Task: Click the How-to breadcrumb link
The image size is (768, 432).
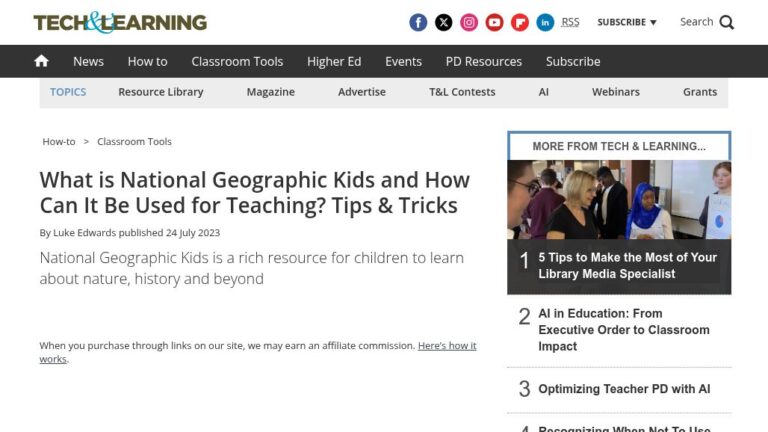Action: (59, 142)
